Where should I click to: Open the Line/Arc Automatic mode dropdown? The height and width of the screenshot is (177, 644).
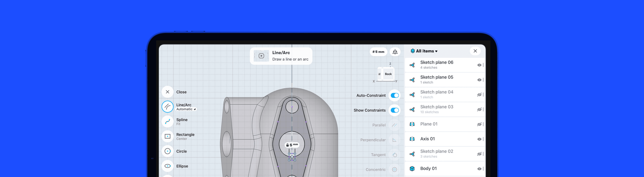[x=186, y=109]
